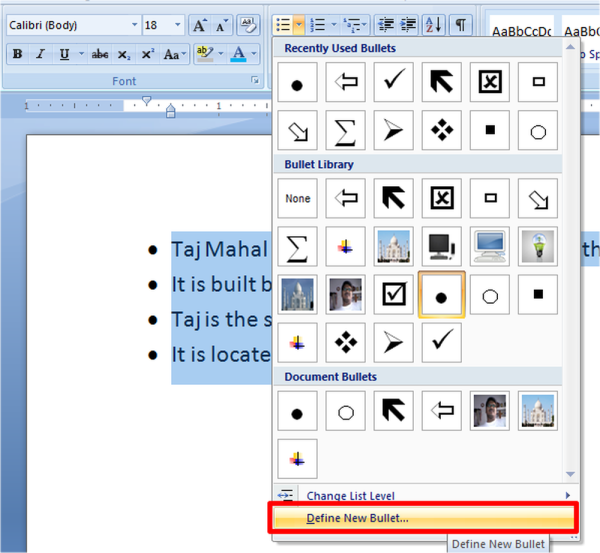Click the Increase Indent icon
This screenshot has width=600, height=553.
[408, 24]
